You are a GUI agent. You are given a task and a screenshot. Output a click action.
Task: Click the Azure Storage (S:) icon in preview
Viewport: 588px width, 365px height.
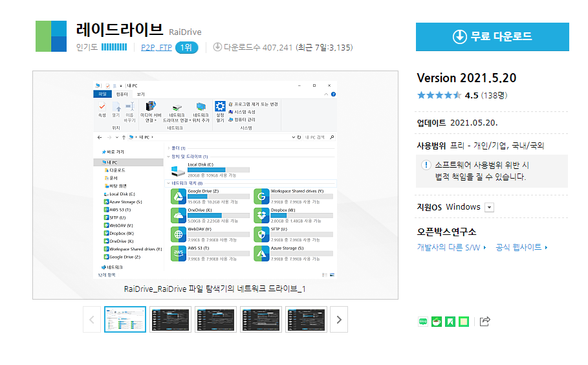pos(262,254)
